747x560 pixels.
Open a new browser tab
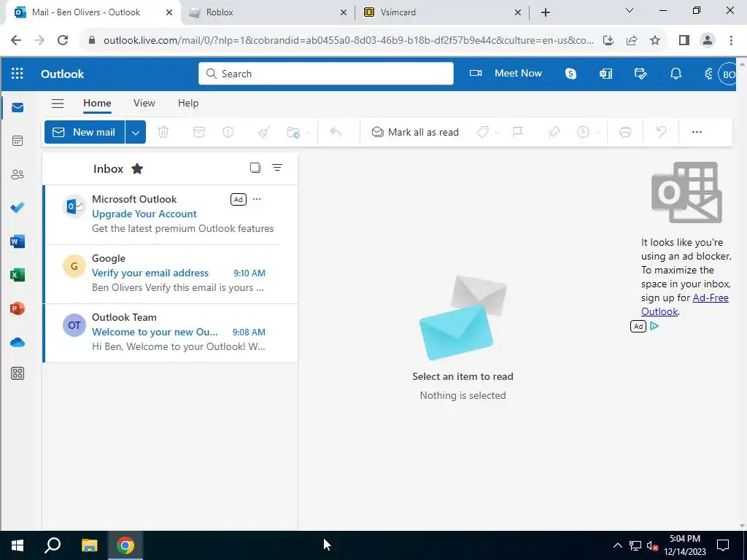(x=546, y=12)
